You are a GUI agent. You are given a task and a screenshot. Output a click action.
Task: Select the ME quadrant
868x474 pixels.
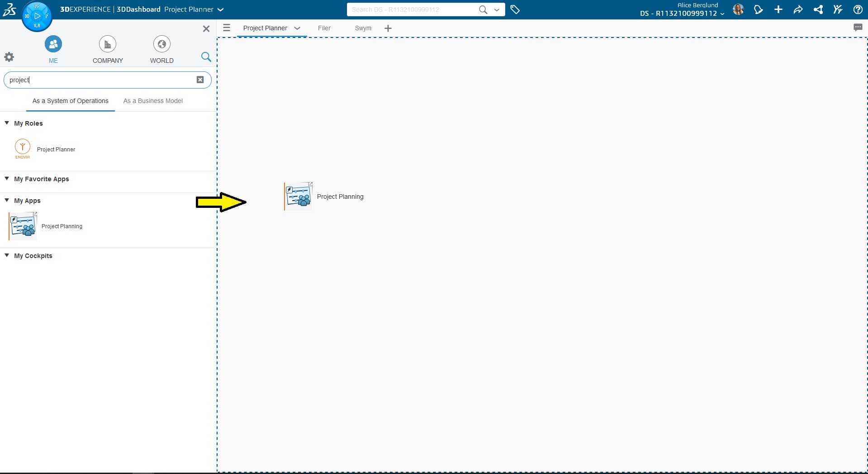click(x=53, y=44)
